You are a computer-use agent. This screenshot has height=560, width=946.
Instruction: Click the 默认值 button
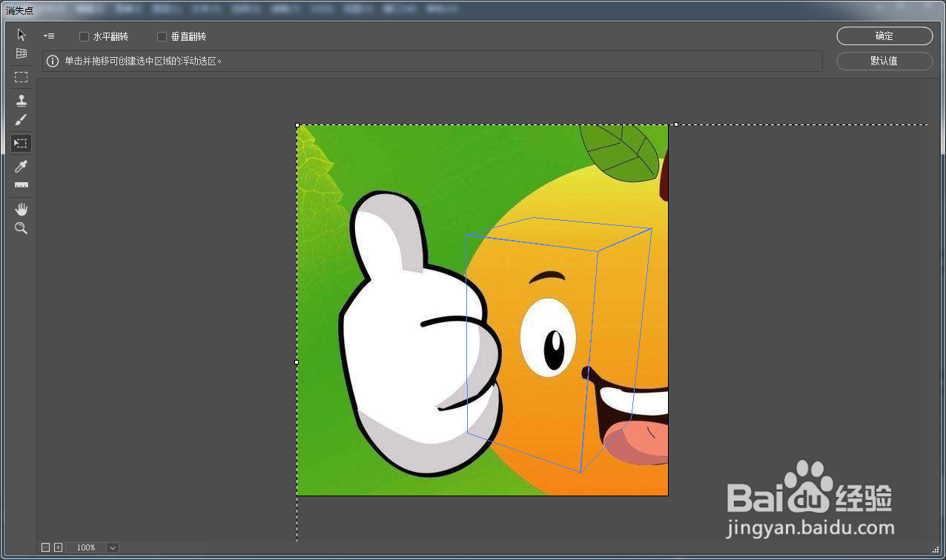tap(884, 61)
